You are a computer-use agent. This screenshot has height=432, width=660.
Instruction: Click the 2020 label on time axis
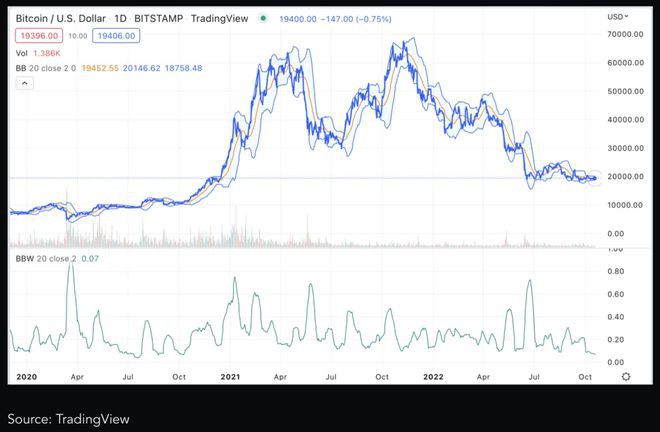point(23,377)
